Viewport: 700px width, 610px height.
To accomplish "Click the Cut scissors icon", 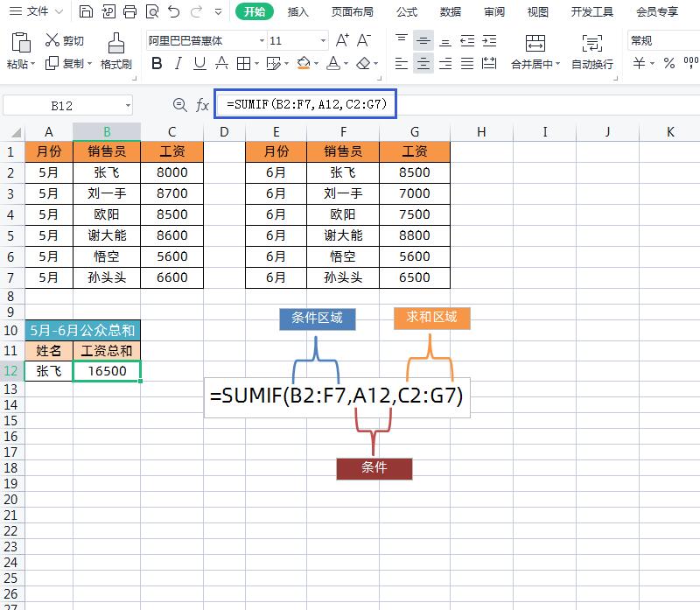I will click(52, 39).
